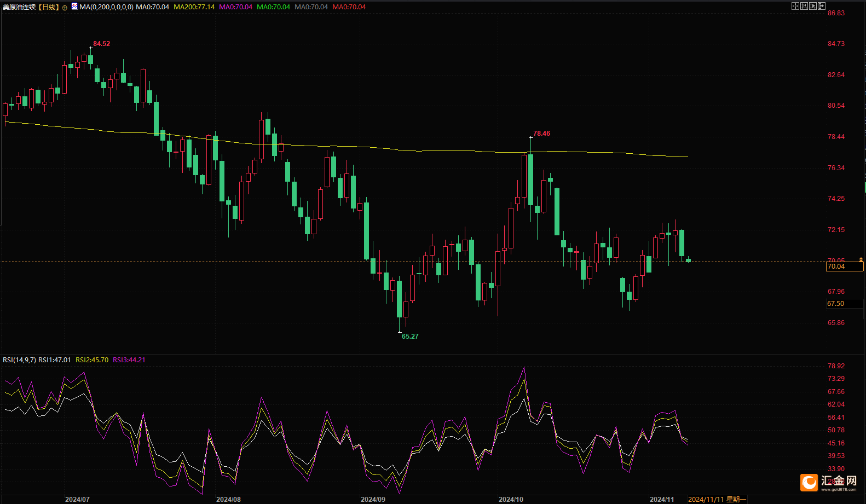Click the 2024/08 date on the time axis
Screen dimensions: 866x504
(228, 500)
